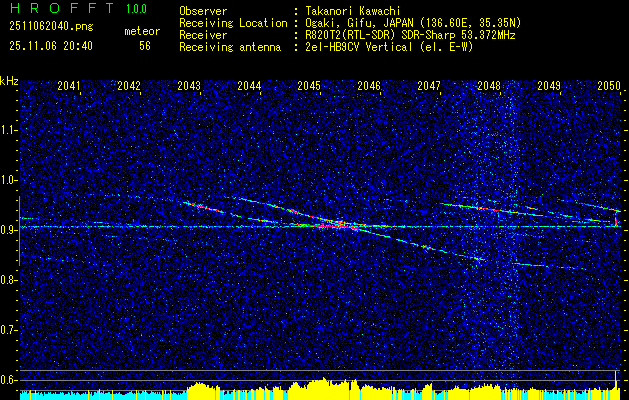This screenshot has width=629, height=400.
Task: Click the 2045 time marker
Action: (x=309, y=86)
